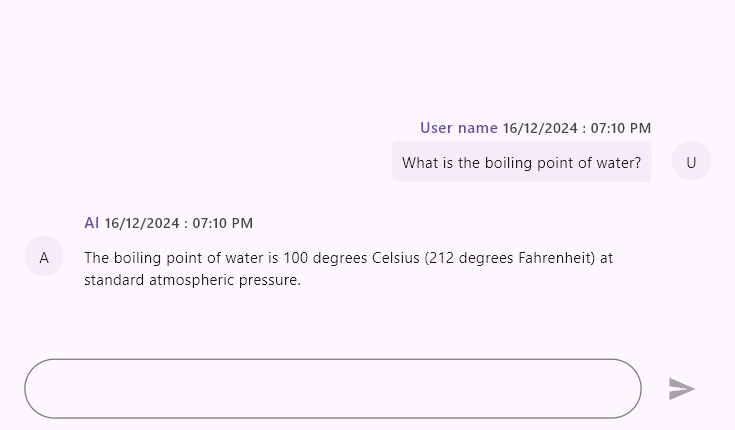
Task: Click the timestamp beside User name
Action: pos(577,128)
